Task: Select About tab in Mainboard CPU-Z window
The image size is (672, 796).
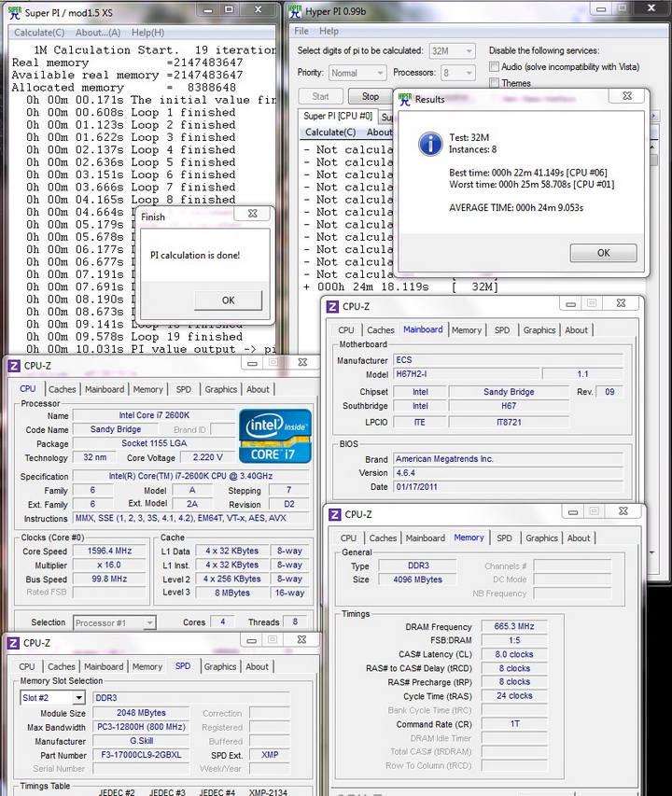Action: [577, 330]
